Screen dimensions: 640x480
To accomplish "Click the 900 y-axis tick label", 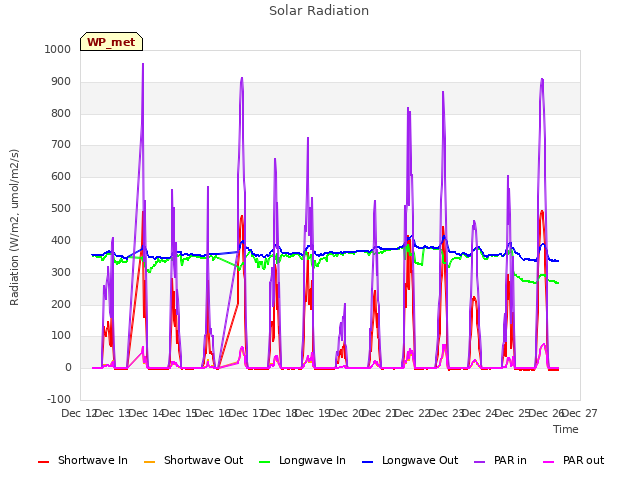I will pyautogui.click(x=61, y=82).
